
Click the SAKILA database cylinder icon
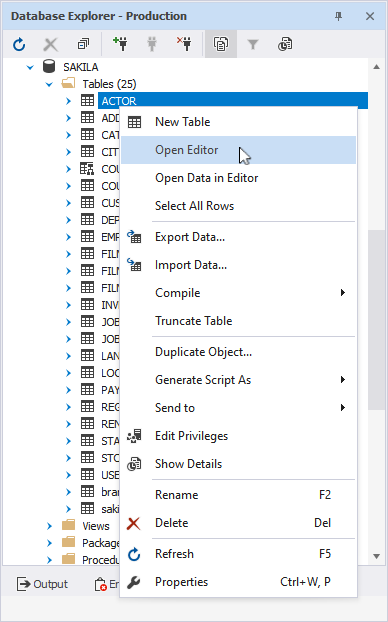coord(49,67)
